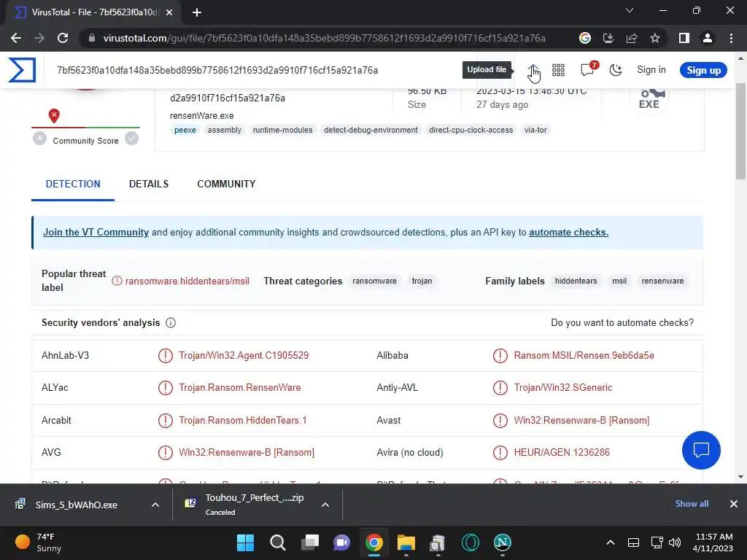Viewport: 747px width, 560px height.
Task: Click the Community Score upvote check icon
Action: pos(131,139)
